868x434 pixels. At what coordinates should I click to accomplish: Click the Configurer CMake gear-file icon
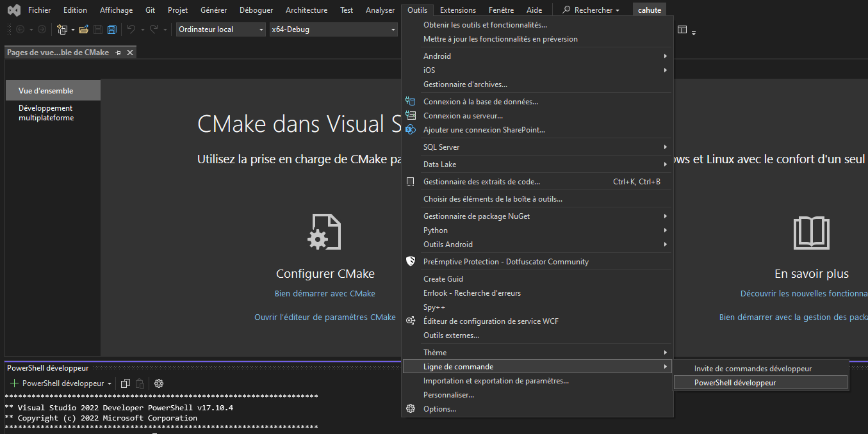point(325,232)
